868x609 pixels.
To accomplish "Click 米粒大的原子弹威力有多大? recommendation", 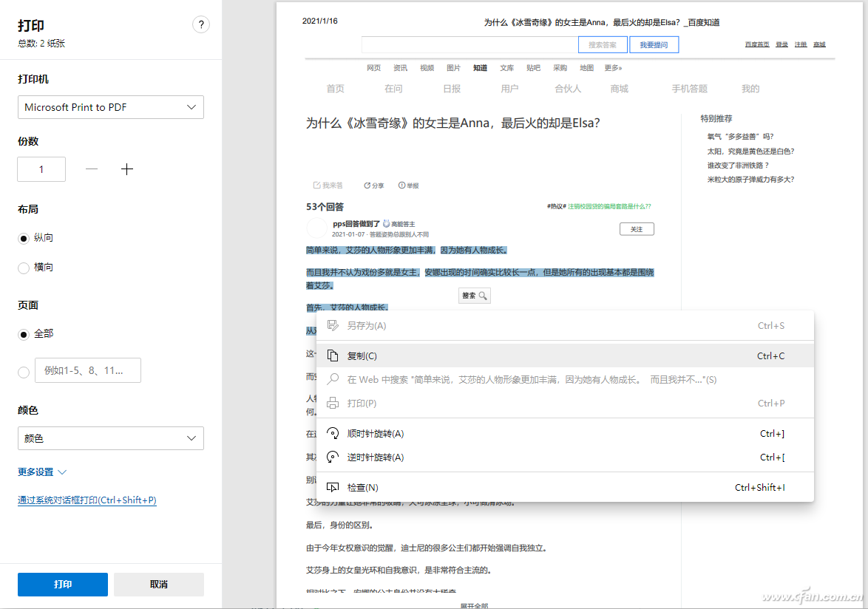I will pyautogui.click(x=750, y=179).
